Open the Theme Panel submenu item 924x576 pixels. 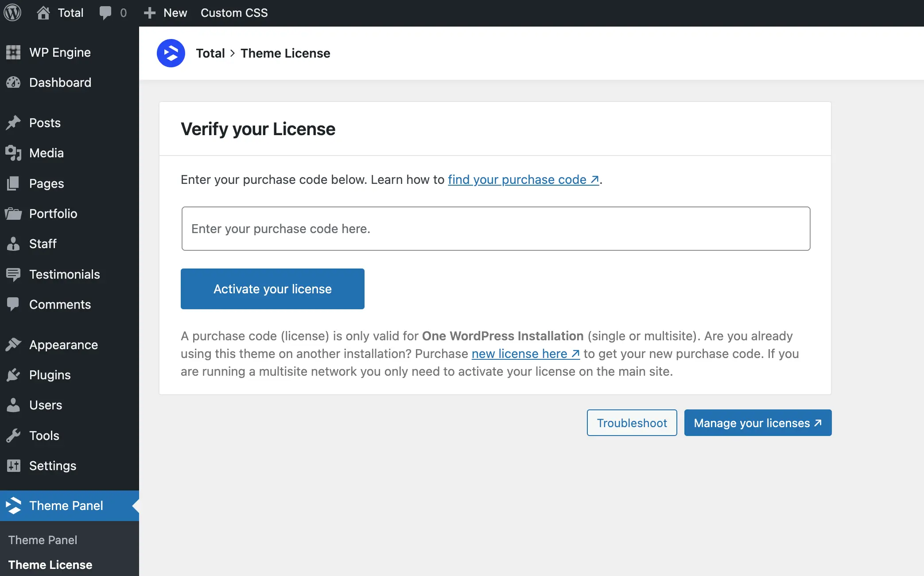pos(43,540)
